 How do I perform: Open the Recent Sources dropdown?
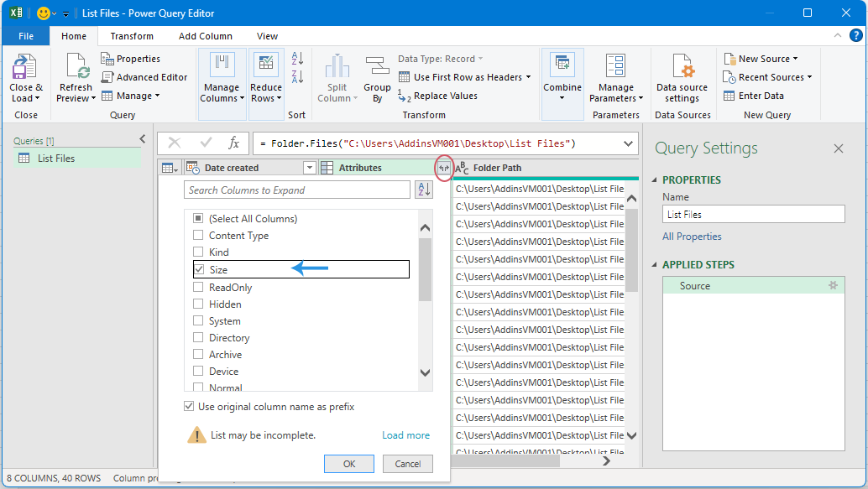pos(768,77)
